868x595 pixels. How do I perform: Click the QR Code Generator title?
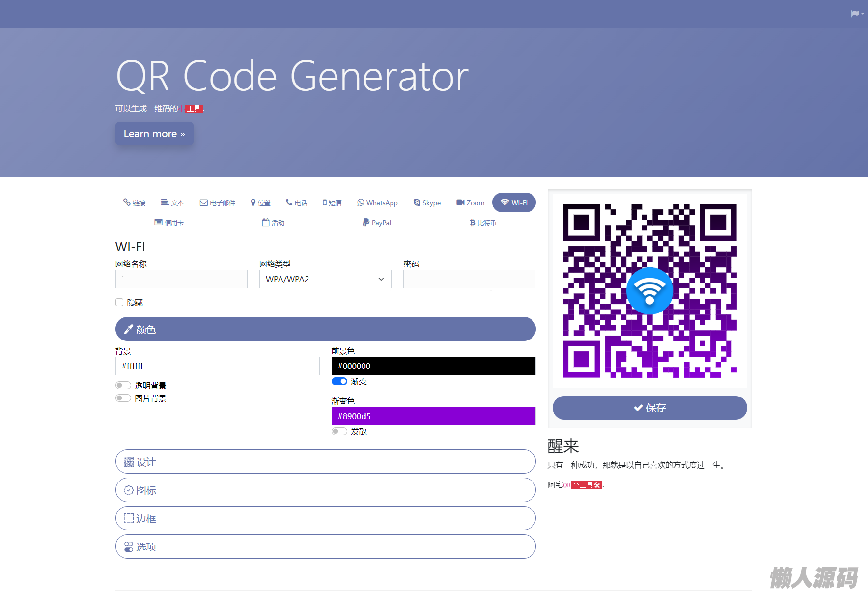coord(292,76)
